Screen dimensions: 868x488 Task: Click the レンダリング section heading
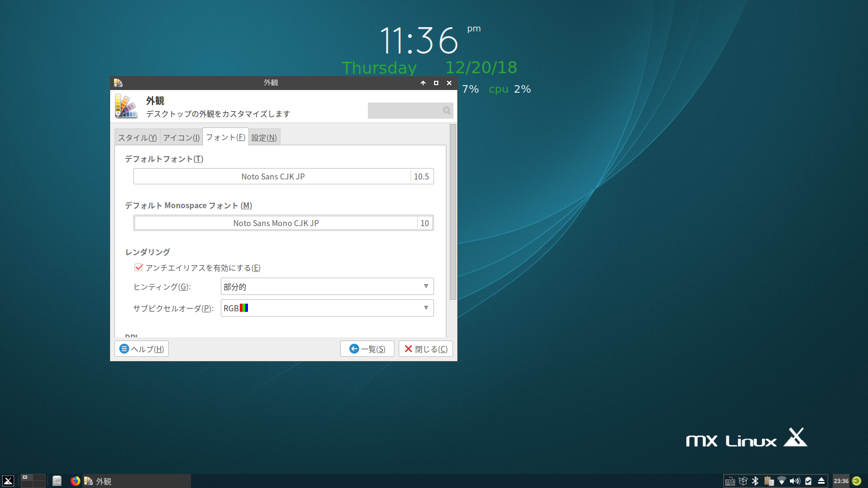(148, 252)
